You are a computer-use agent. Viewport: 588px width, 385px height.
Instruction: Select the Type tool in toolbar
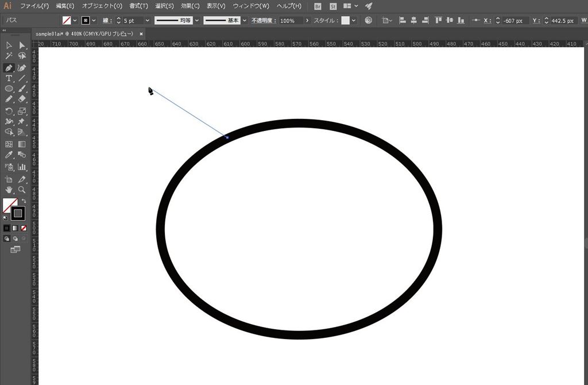pos(9,78)
